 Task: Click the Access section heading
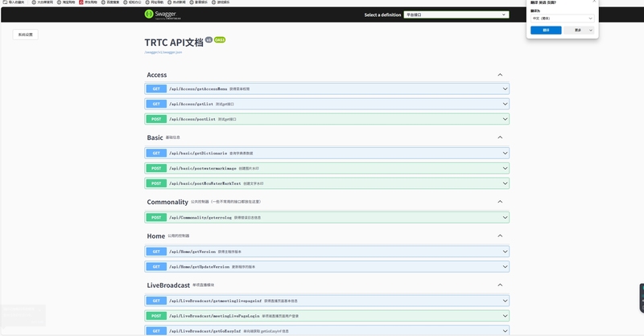click(x=157, y=75)
